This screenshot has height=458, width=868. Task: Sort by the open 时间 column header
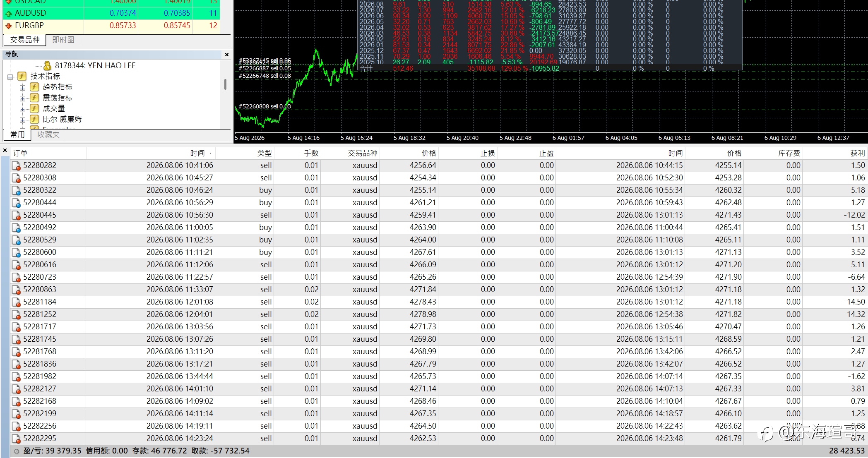pos(151,153)
